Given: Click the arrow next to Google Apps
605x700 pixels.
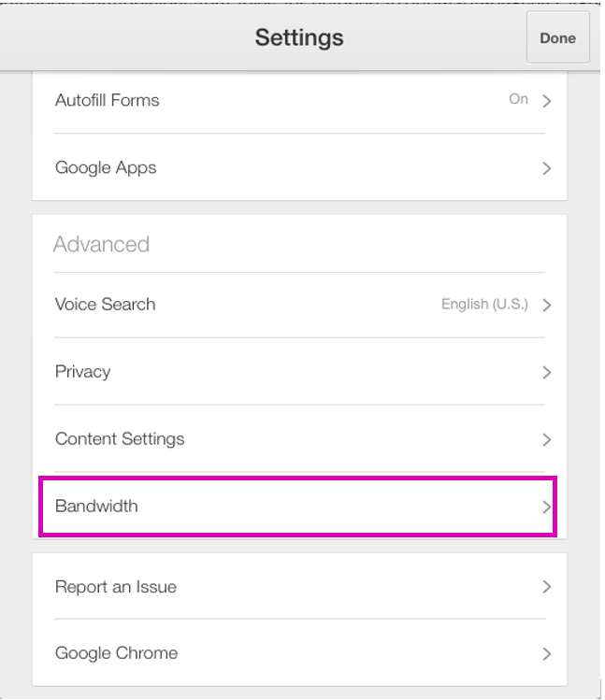Looking at the screenshot, I should (546, 168).
